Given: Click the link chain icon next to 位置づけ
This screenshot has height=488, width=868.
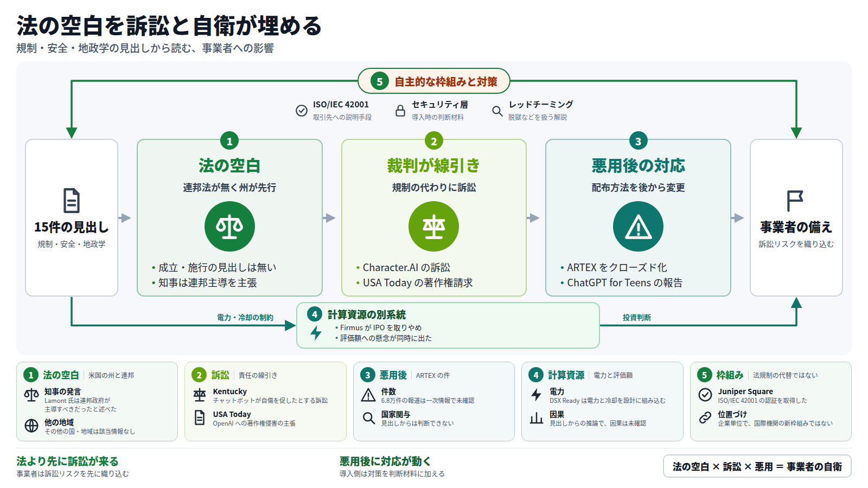Looking at the screenshot, I should (705, 418).
